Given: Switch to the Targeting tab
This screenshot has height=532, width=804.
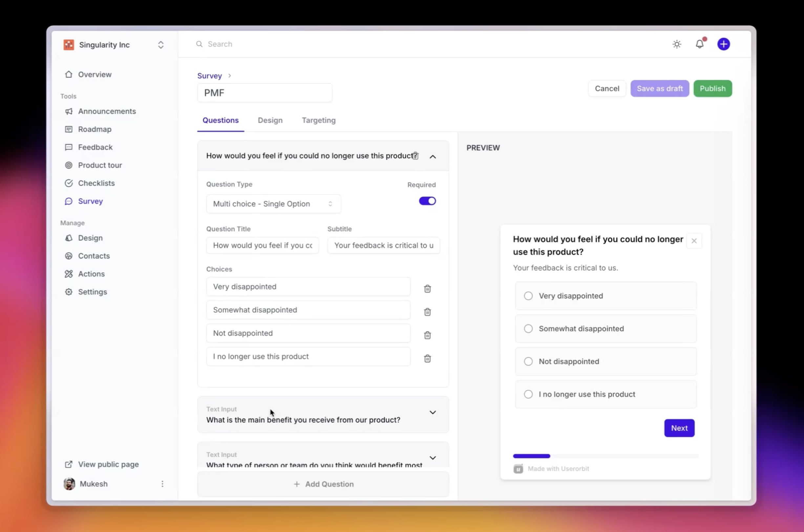Looking at the screenshot, I should [x=319, y=120].
